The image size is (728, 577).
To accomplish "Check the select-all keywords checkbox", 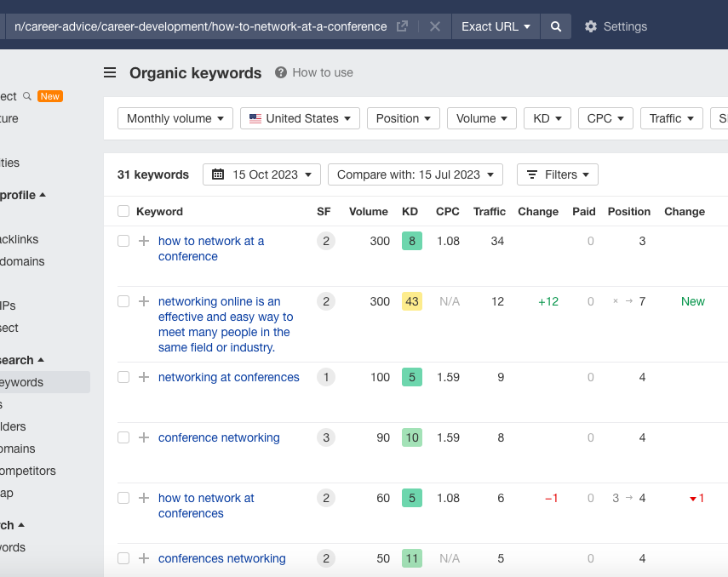I will (123, 211).
